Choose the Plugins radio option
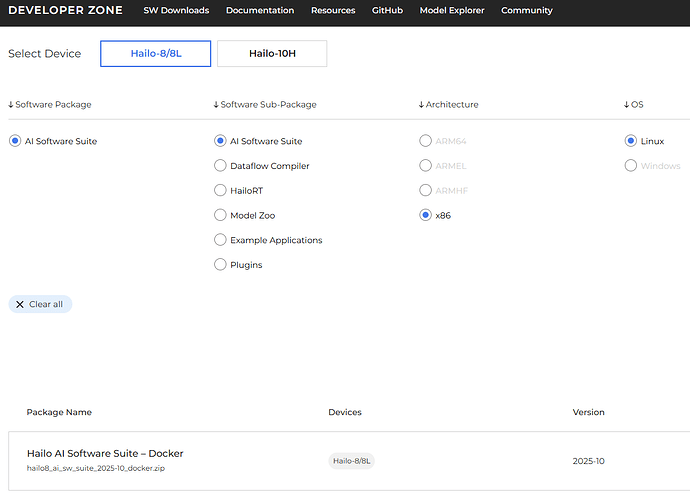This screenshot has height=496, width=690. pyautogui.click(x=221, y=265)
